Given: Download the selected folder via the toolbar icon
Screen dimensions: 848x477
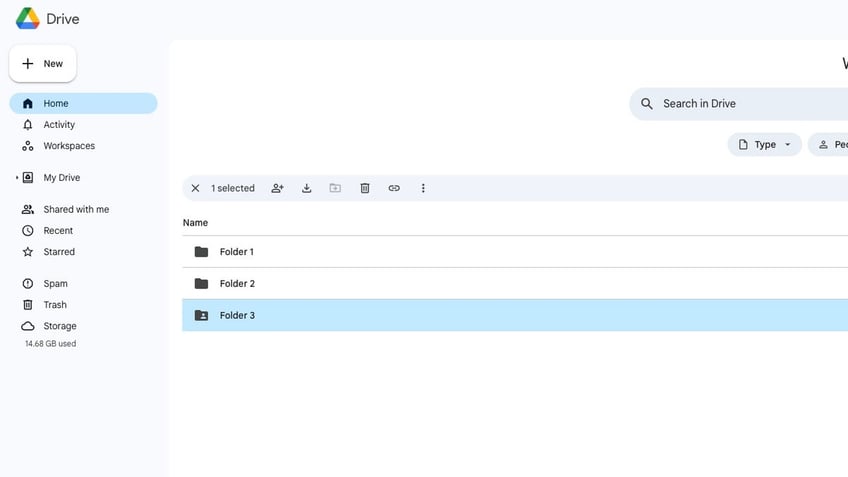Looking at the screenshot, I should 307,188.
